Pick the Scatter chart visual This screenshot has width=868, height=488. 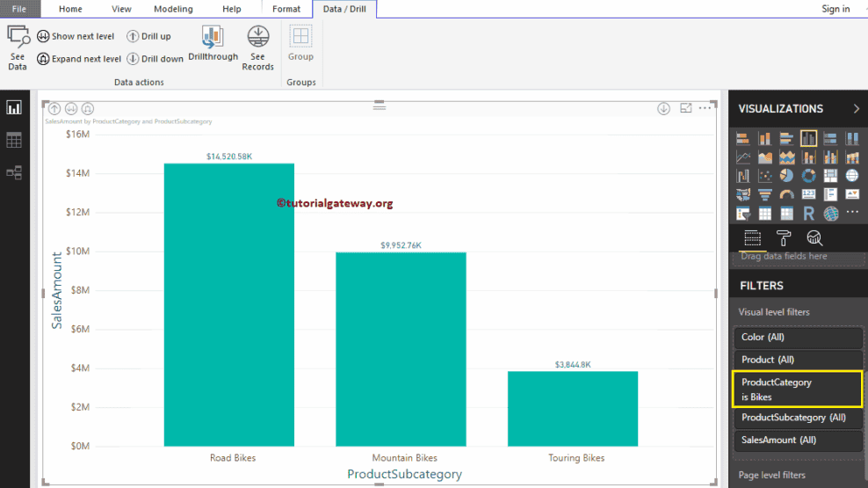point(764,176)
